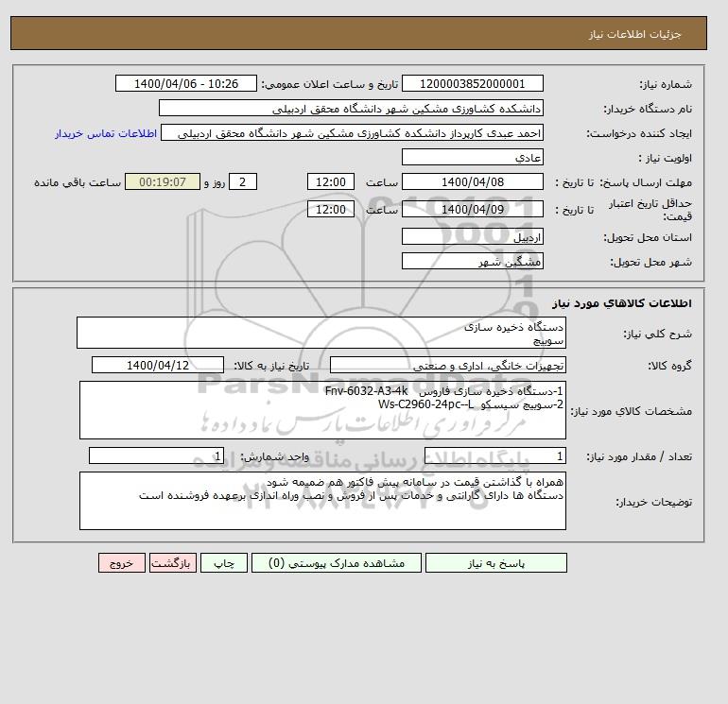This screenshot has height=704, width=728.
Task: Click the response deadline date 1400/04/08
Action: pyautogui.click(x=472, y=182)
